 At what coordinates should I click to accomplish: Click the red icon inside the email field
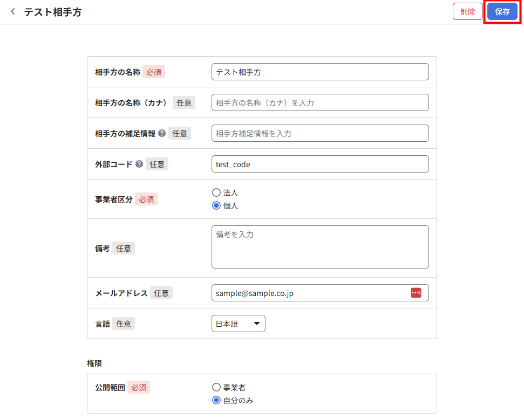[416, 293]
